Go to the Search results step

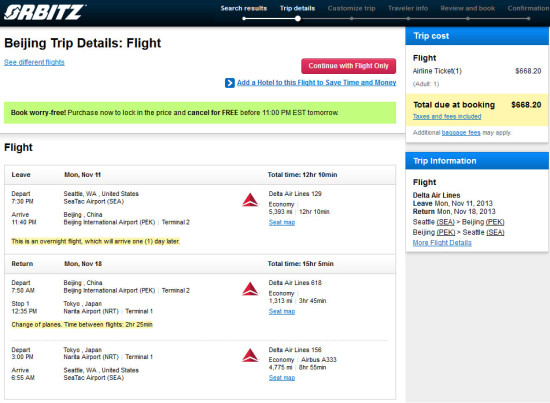coord(244,8)
